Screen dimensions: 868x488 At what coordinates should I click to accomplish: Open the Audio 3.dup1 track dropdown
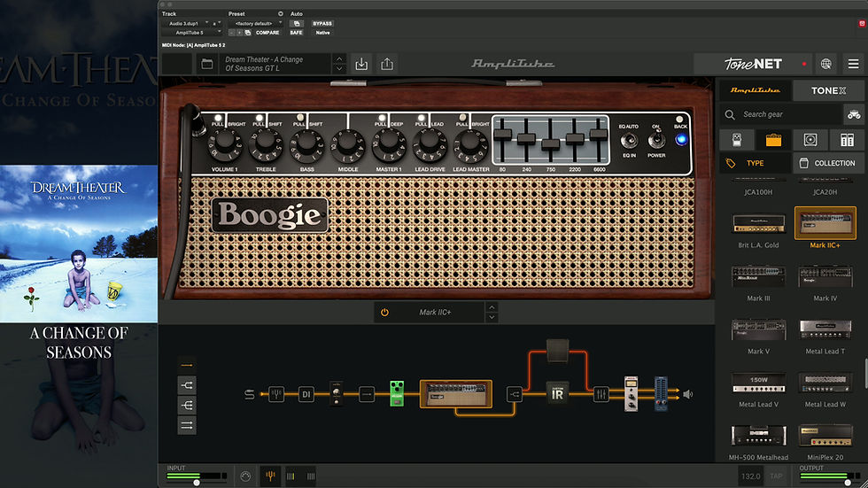[187, 24]
